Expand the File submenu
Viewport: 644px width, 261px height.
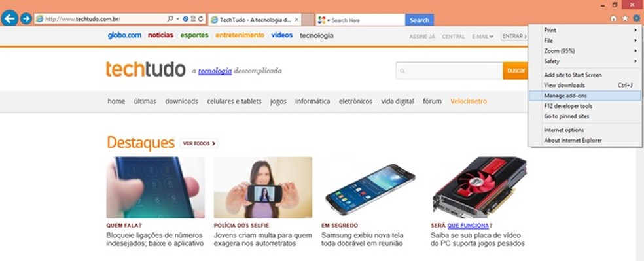[x=585, y=41]
